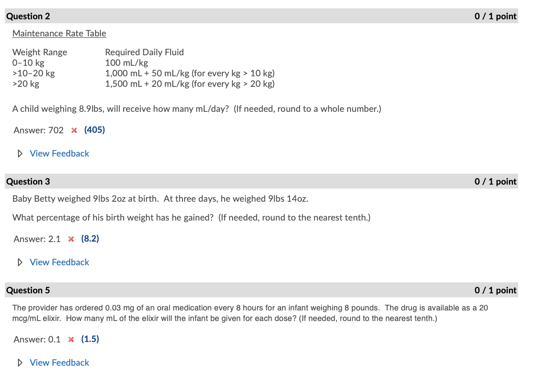Expand the Question 3 feedback disclosure triangle
537x392 pixels.
[19, 262]
